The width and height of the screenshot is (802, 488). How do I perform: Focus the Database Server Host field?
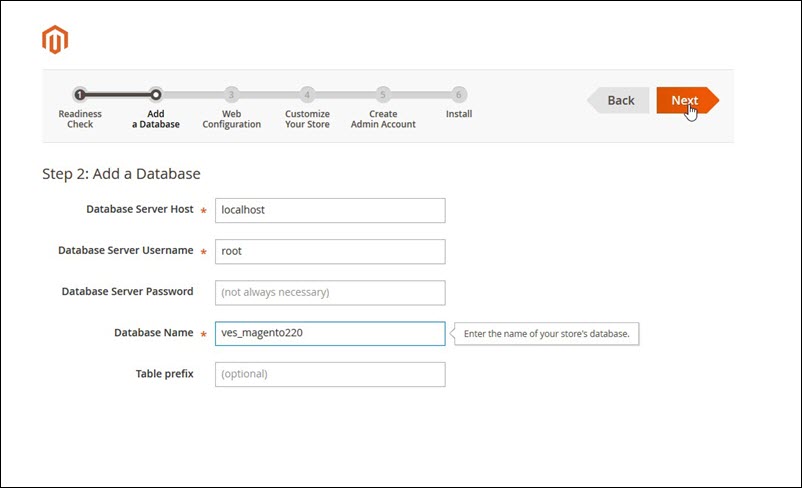click(329, 210)
